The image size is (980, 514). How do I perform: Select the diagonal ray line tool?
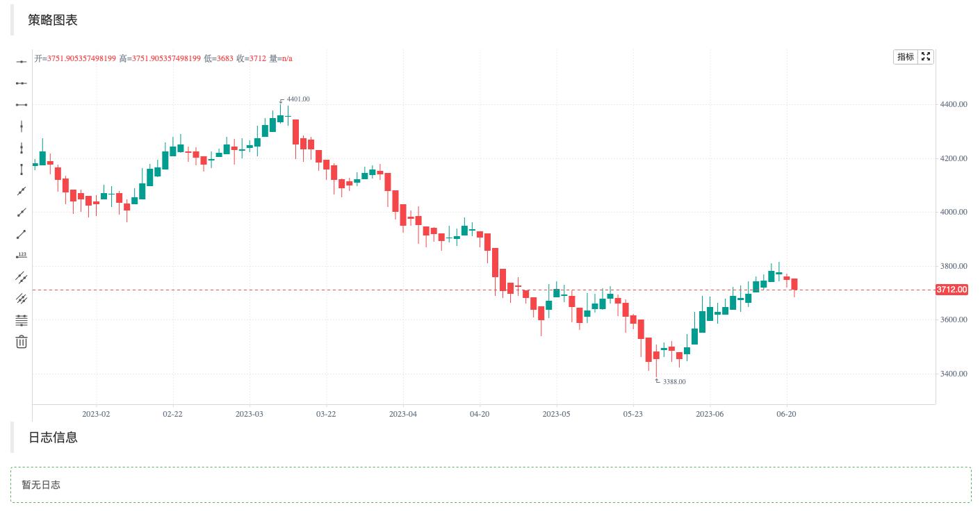click(x=22, y=213)
